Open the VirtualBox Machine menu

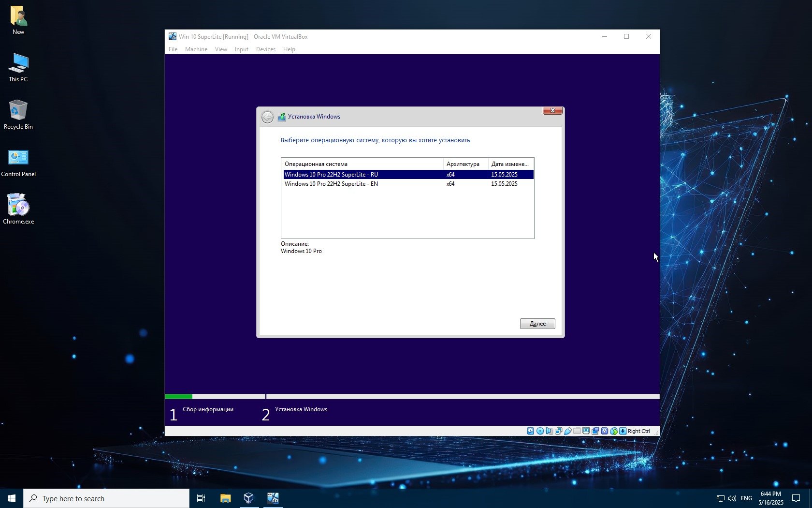pos(196,49)
